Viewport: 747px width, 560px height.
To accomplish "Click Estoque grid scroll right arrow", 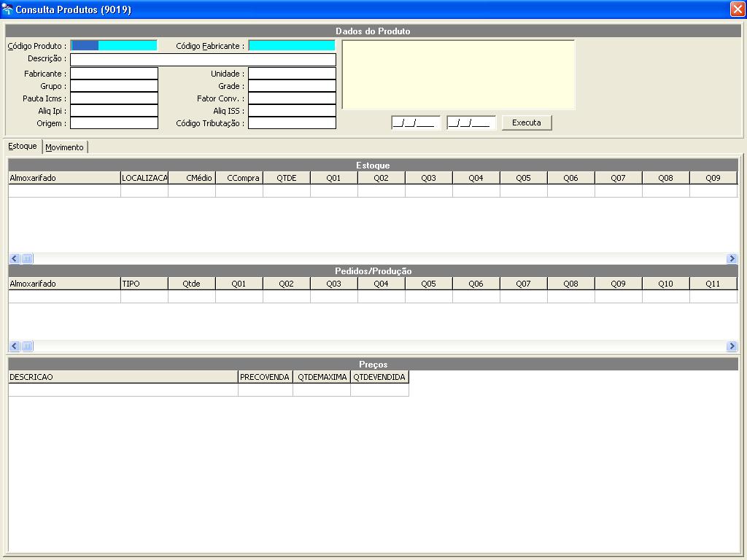I will [732, 259].
